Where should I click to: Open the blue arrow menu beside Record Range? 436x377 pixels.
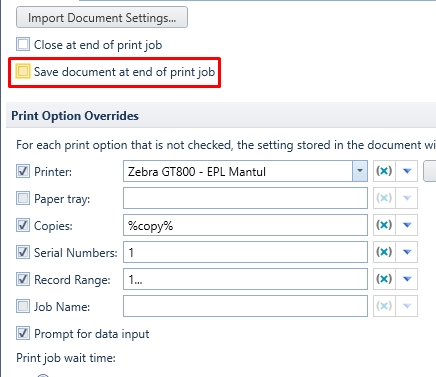point(407,279)
